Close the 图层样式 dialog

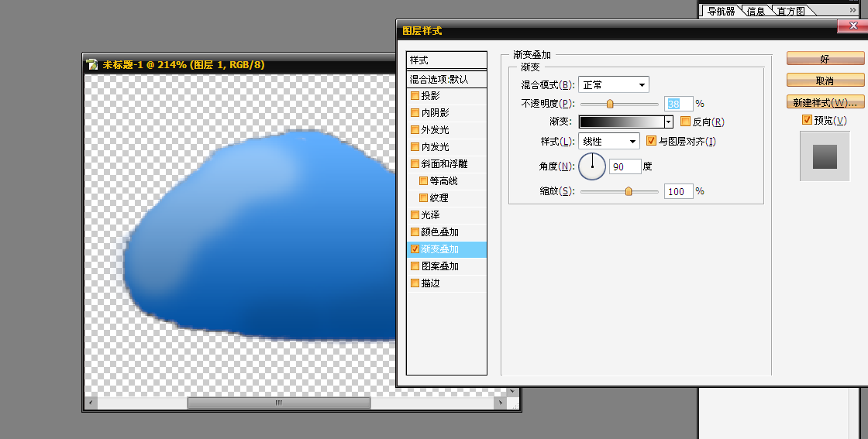pyautogui.click(x=853, y=26)
